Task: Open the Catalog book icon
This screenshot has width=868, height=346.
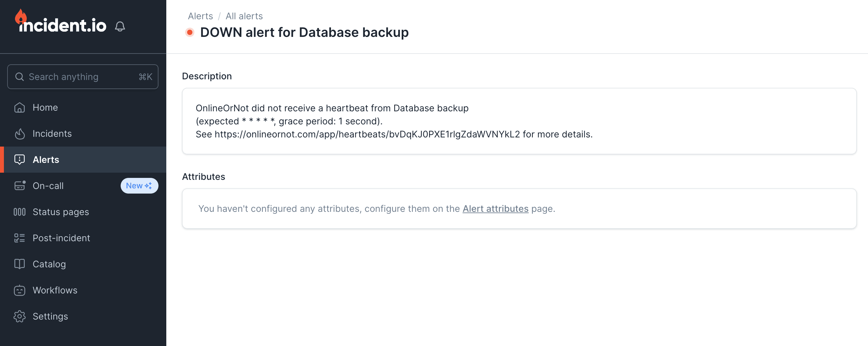Action: tap(20, 264)
